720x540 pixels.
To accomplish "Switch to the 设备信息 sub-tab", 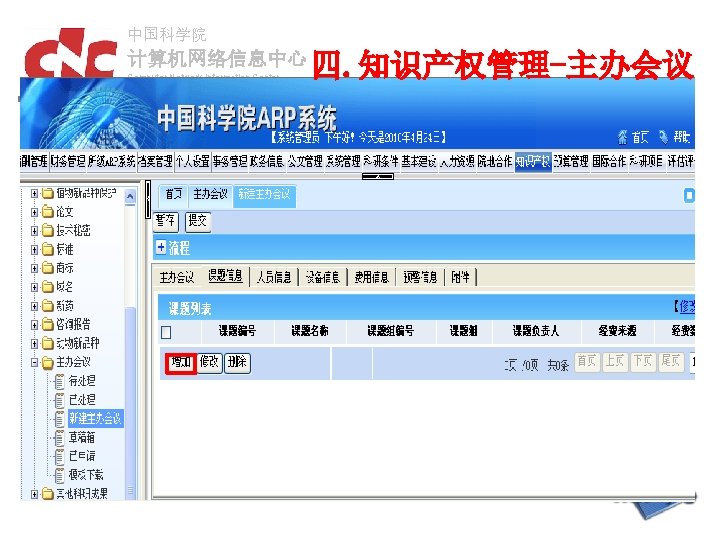I will point(323,277).
